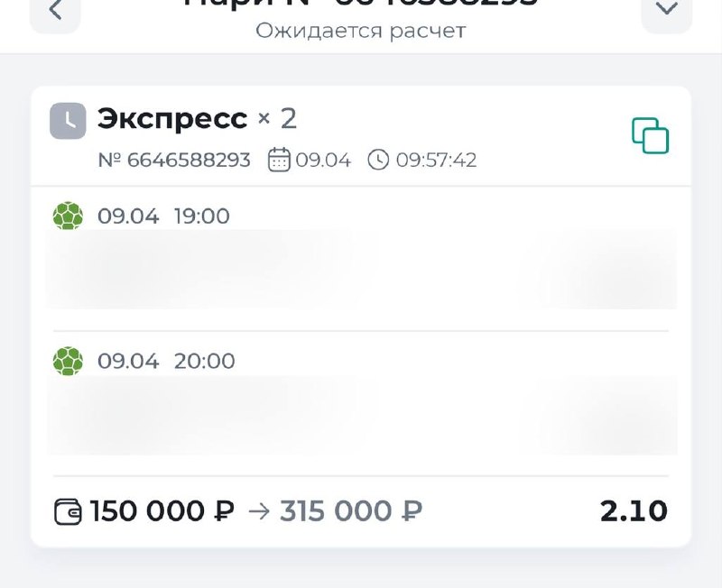Click the wallet icon next to the stake
Screen dimensions: 722x588
pos(69,512)
